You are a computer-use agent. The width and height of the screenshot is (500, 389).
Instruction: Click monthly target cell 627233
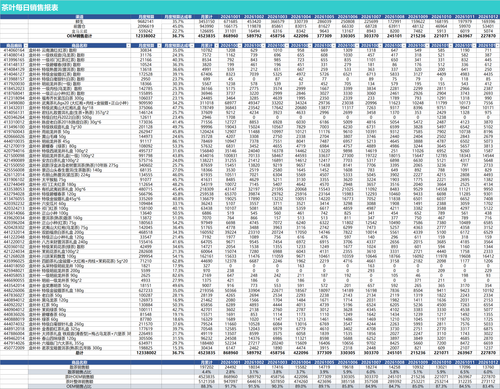pos(146,290)
